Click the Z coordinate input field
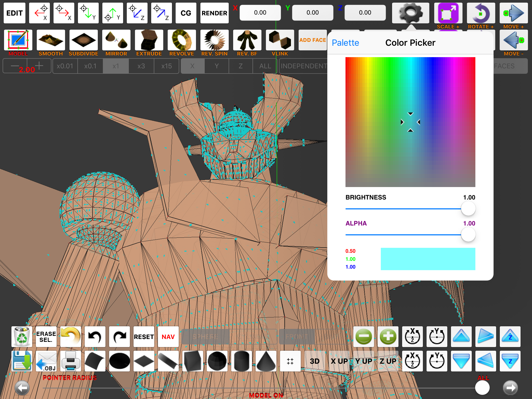The image size is (532, 399). coord(365,12)
